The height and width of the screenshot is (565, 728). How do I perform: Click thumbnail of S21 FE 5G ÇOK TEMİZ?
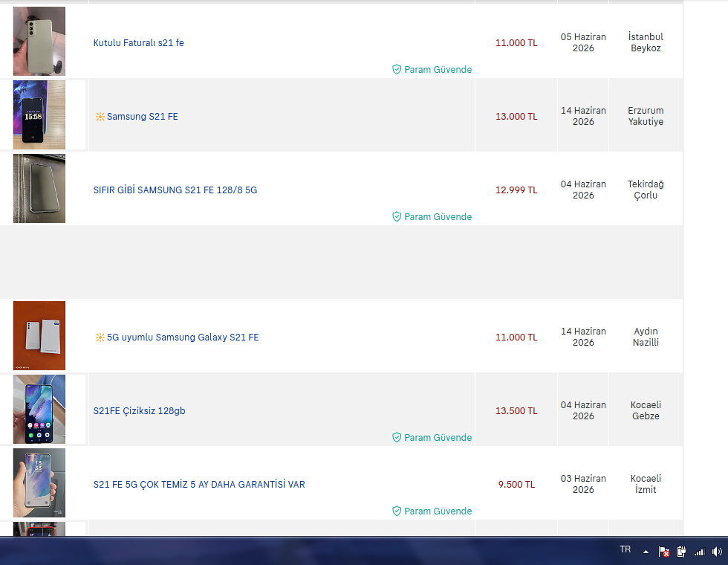click(x=39, y=482)
